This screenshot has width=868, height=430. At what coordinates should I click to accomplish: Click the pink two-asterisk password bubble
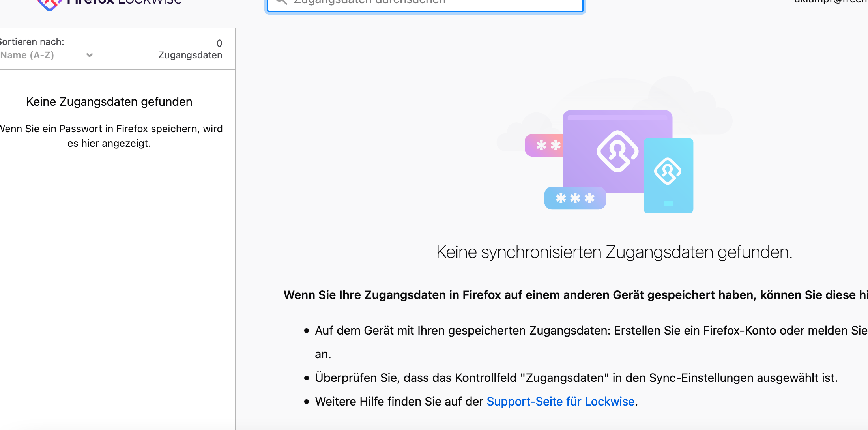pyautogui.click(x=544, y=146)
